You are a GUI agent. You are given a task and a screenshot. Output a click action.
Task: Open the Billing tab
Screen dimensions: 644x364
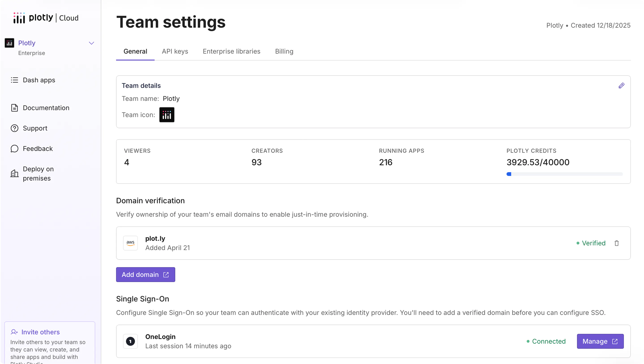[284, 51]
